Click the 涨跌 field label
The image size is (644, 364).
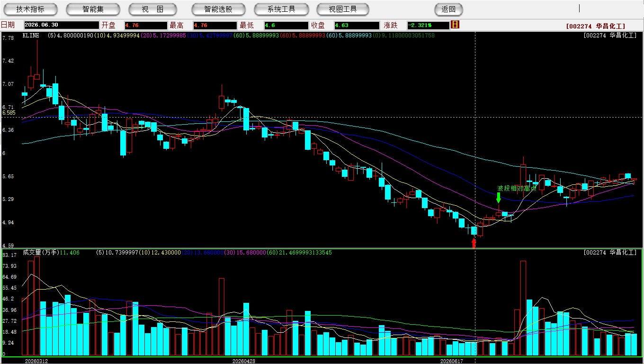point(391,25)
